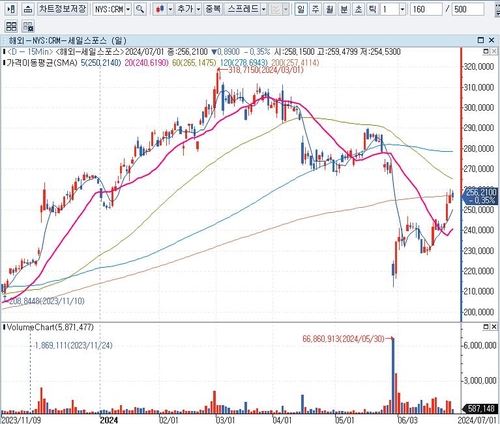500x424 pixels.
Task: Click the 추가 button
Action: click(x=186, y=9)
